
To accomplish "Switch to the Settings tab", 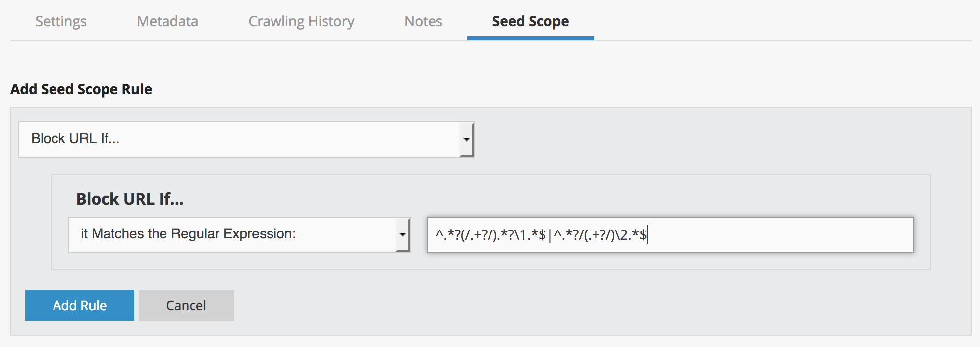I will point(61,21).
